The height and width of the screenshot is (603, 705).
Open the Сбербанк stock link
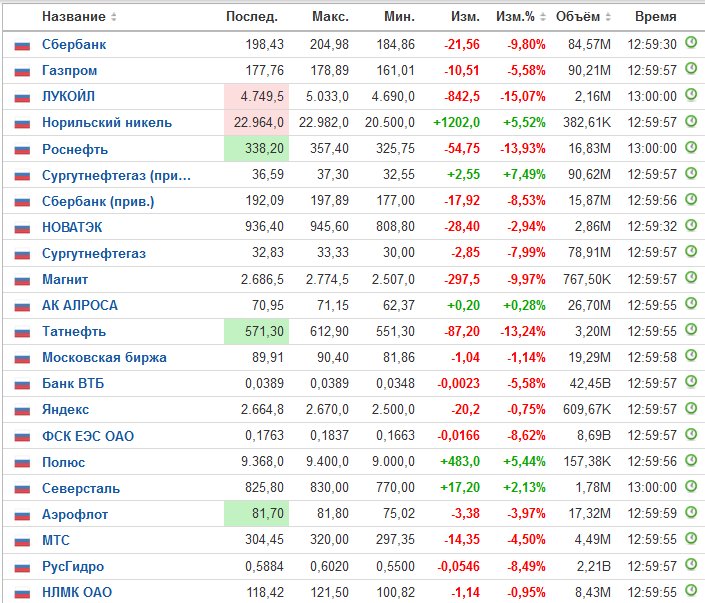pos(74,45)
